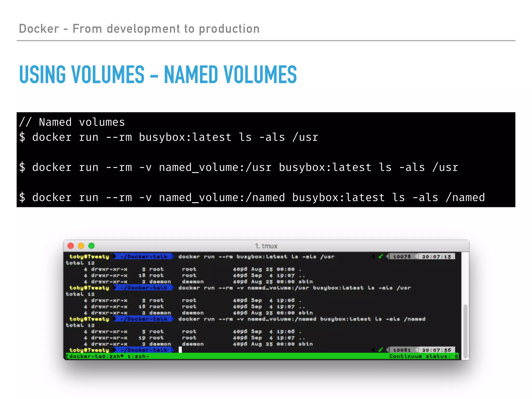
Task: Click 'Continuum status: 5' in tmux status bar
Action: click(424, 356)
